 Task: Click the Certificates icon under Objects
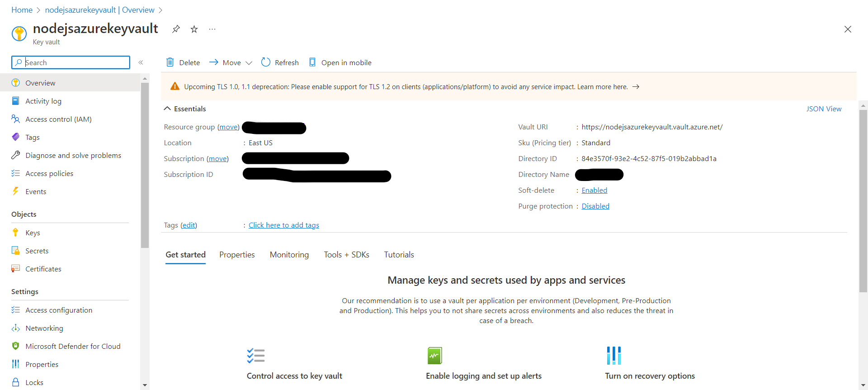(16, 269)
